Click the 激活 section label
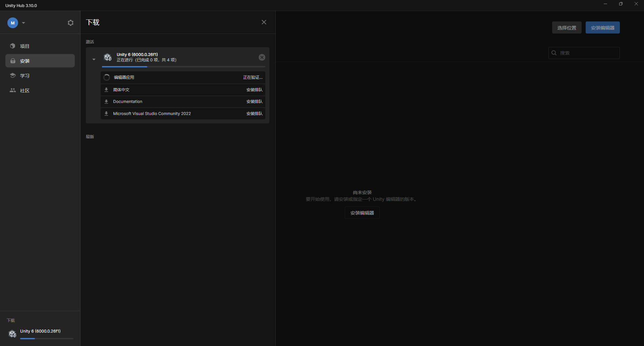This screenshot has height=346, width=644. (90, 42)
